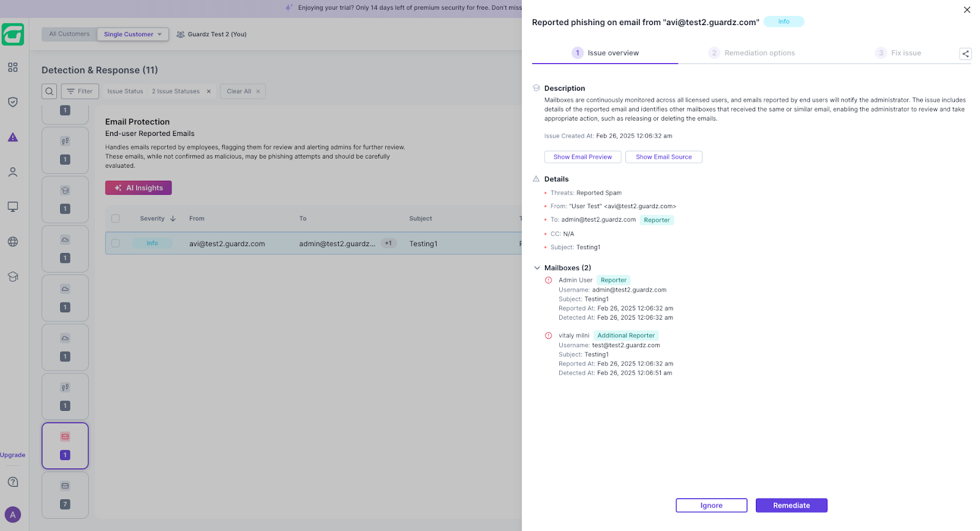Viewport: 980px width, 531px height.
Task: Click the Info badge in panel title
Action: 784,21
